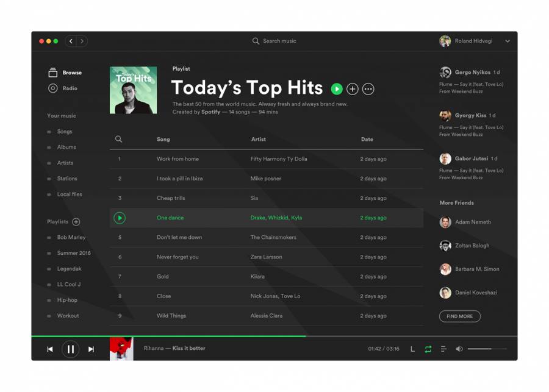The height and width of the screenshot is (392, 549).
Task: Open the playlist more options ellipsis
Action: tap(368, 89)
